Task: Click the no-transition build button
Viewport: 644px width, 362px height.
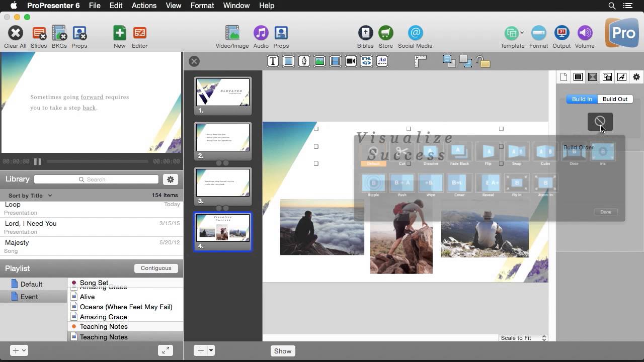Action: [600, 121]
